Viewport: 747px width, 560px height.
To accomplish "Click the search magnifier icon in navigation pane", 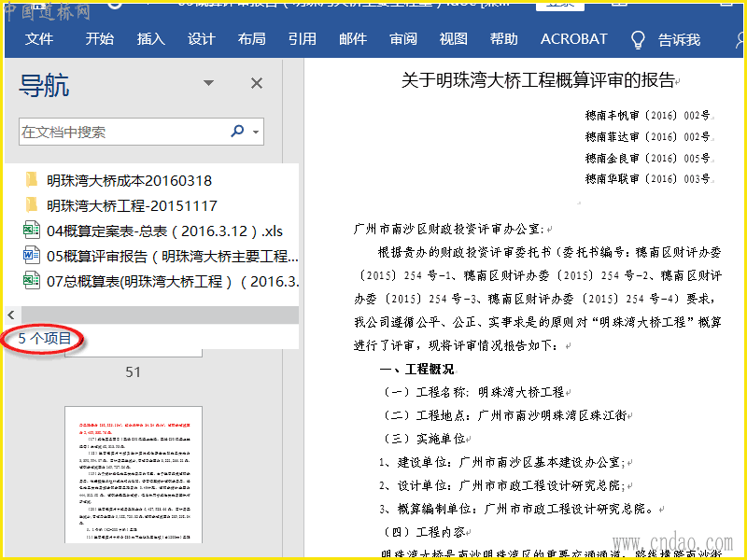I will pos(237,132).
